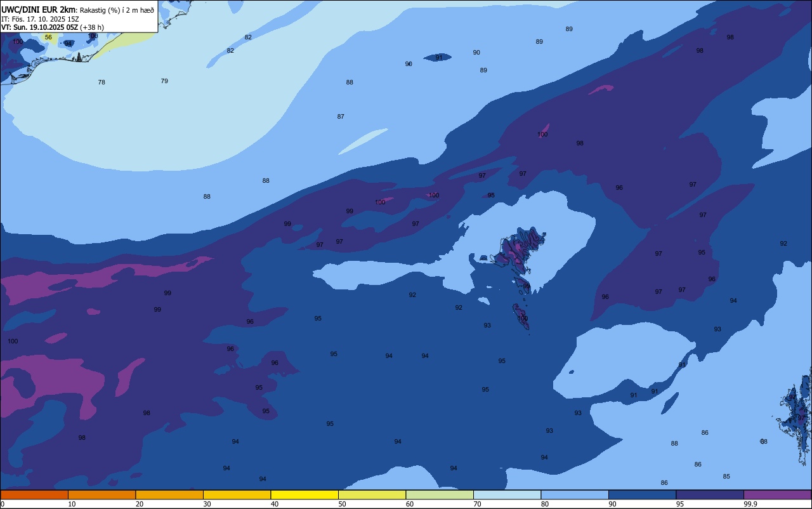Click the 'IT: Fös. 17. 10. 2025 15Z' line

click(40, 19)
